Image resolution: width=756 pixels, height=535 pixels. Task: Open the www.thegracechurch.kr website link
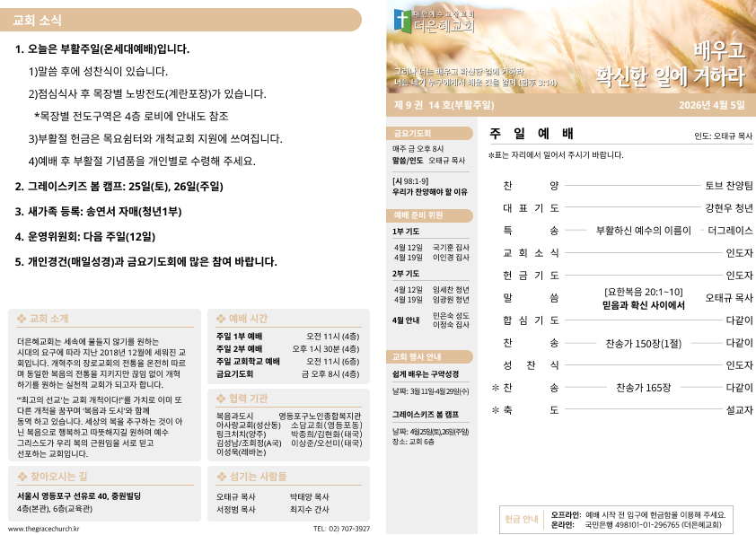pyautogui.click(x=44, y=529)
